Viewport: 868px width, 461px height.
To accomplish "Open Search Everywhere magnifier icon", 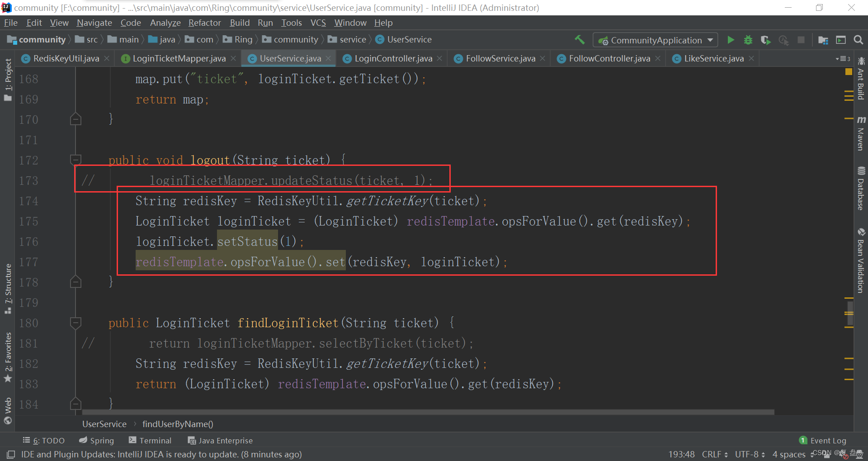I will pyautogui.click(x=858, y=40).
